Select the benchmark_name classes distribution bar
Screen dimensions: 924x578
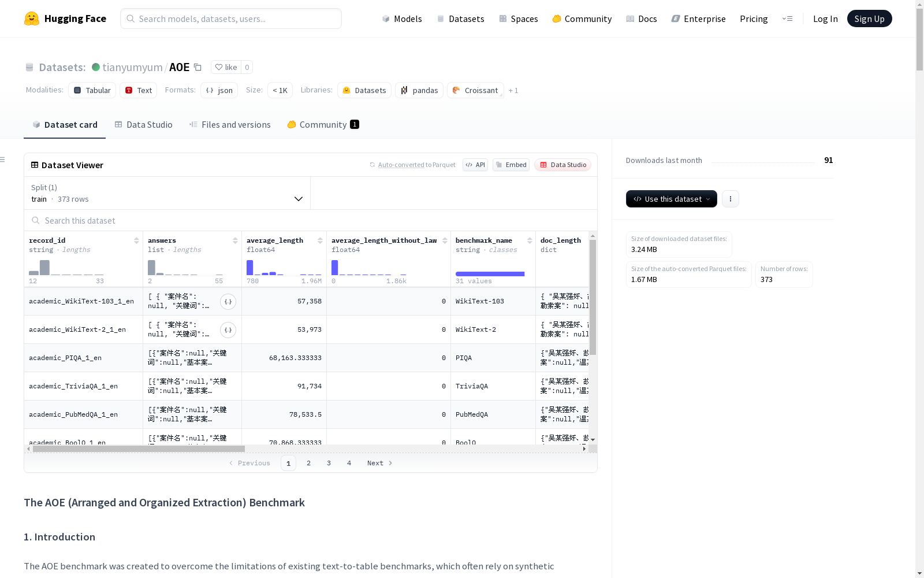(490, 274)
